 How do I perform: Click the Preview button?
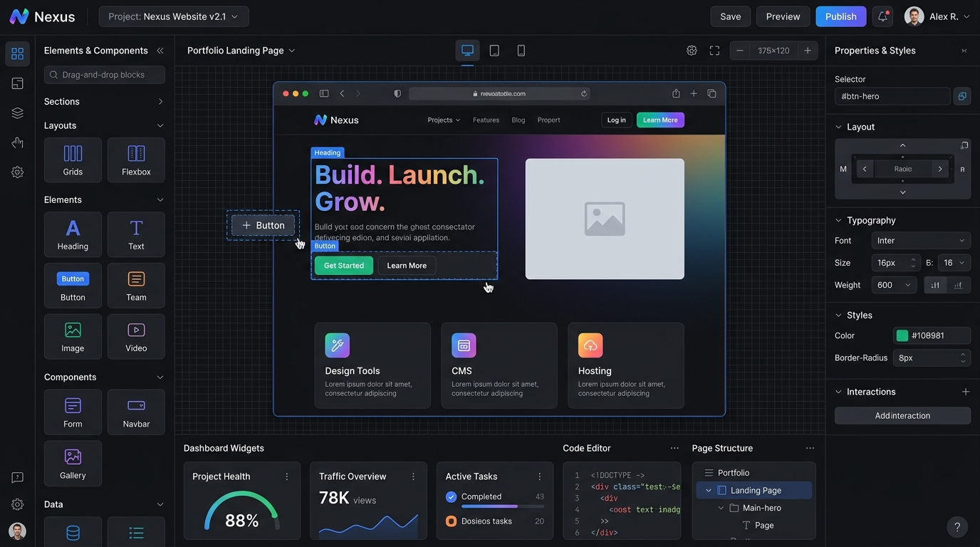click(783, 16)
